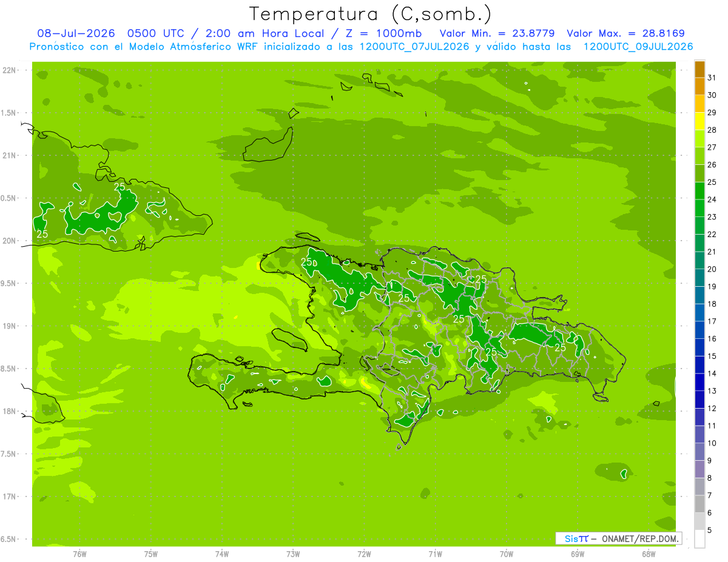
Task: Click the white 5 degree legend swatch
Action: pos(699,539)
